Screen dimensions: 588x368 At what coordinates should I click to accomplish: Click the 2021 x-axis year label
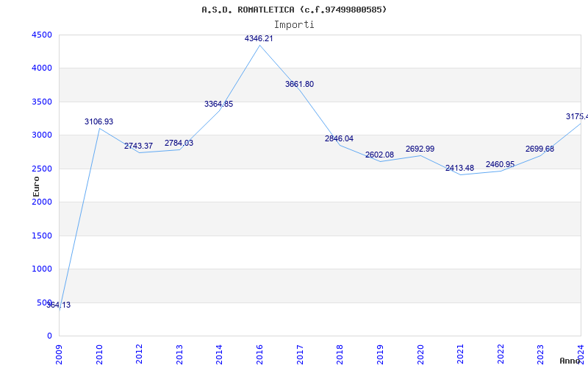[460, 352]
